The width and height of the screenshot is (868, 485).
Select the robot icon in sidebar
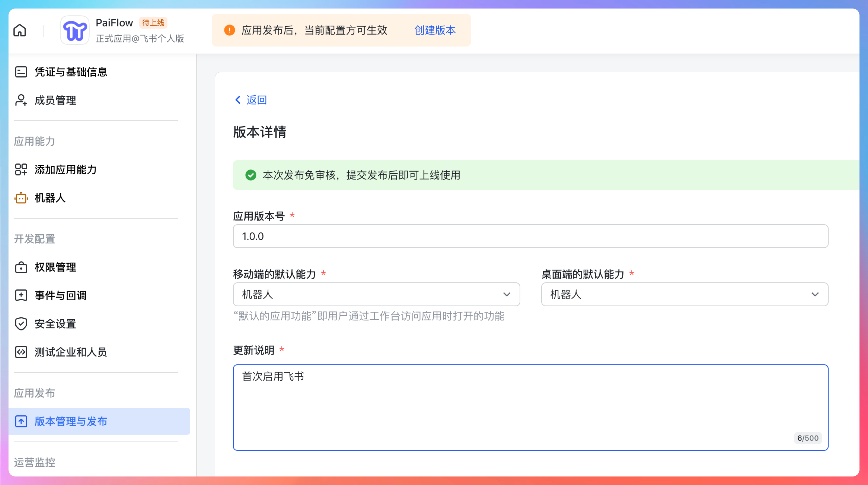tap(21, 198)
